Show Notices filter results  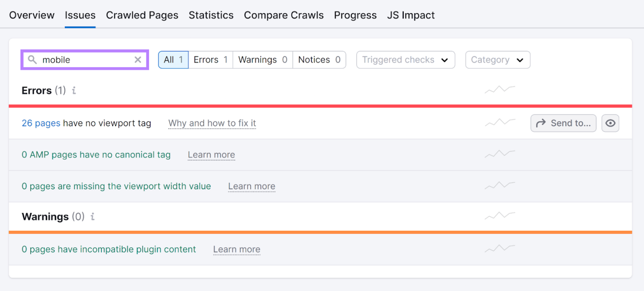(319, 60)
